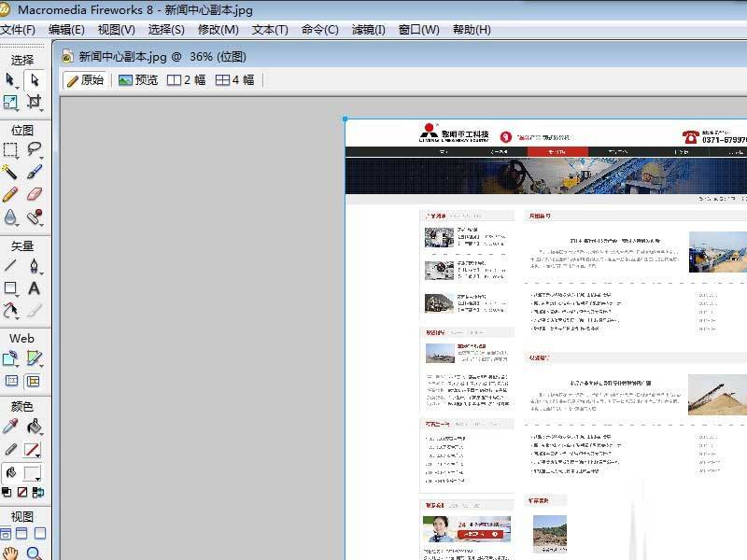
Task: Select the Subselection tool
Action: pyautogui.click(x=35, y=79)
